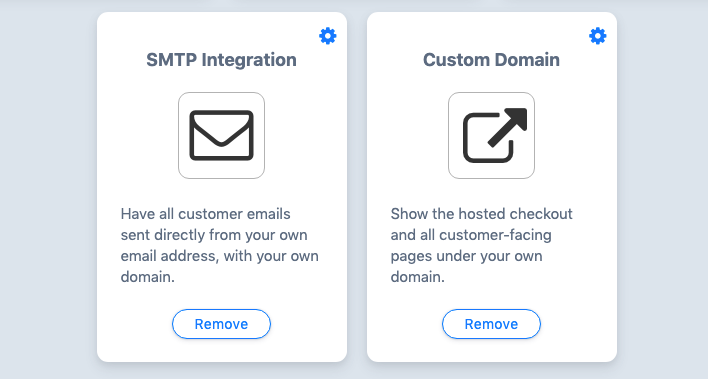Click the envelope mail icon
This screenshot has width=708, height=379.
221,136
